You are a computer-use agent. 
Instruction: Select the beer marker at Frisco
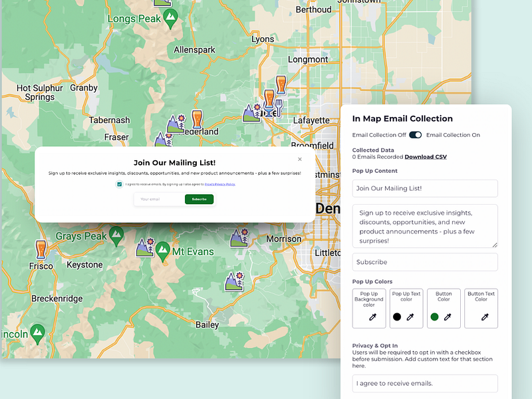click(x=41, y=250)
